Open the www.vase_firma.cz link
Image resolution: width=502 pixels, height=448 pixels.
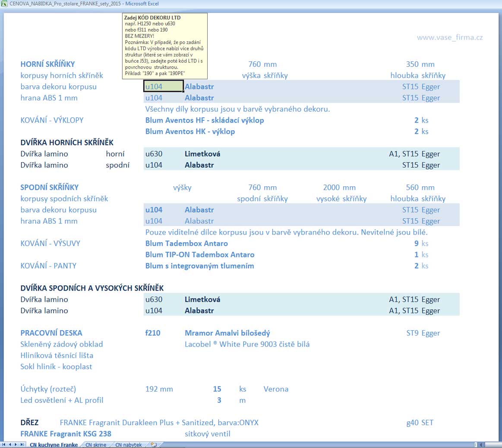[x=449, y=38]
